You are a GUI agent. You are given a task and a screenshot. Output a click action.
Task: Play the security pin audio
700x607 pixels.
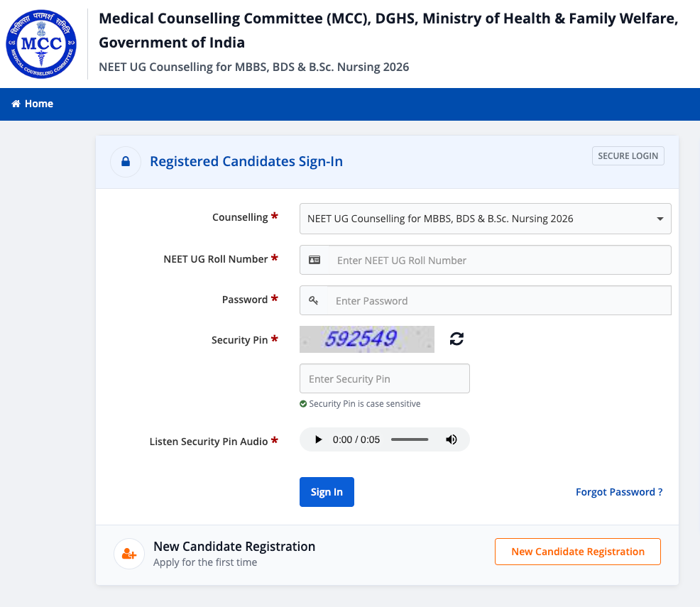tap(318, 439)
